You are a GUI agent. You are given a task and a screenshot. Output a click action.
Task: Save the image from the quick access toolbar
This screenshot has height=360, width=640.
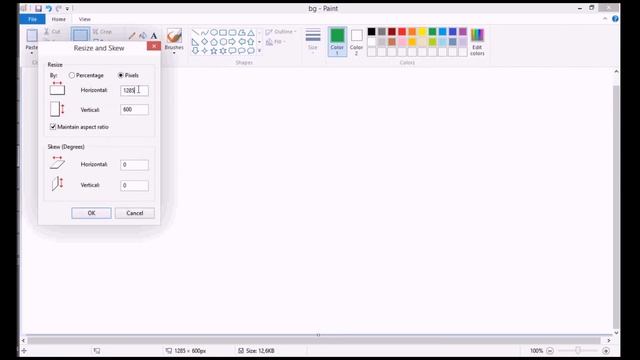(x=38, y=8)
